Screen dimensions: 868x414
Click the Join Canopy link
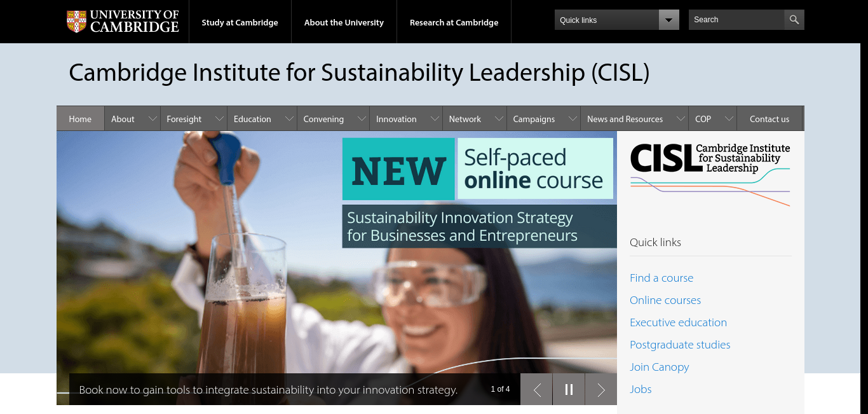(x=659, y=367)
